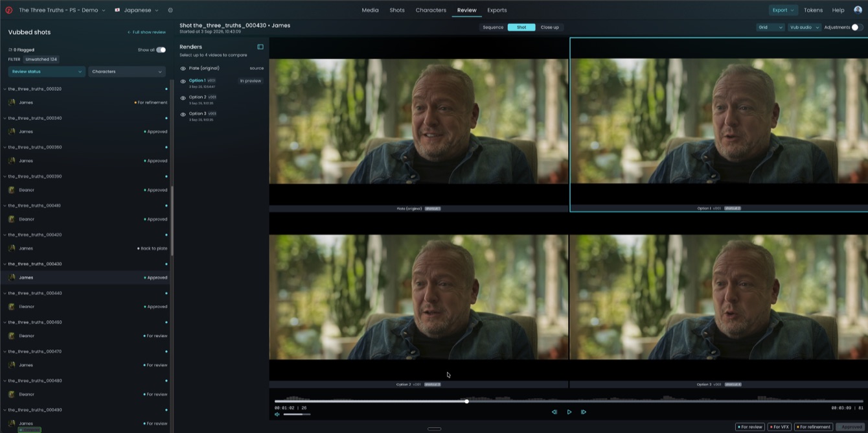Click the Unwatched 124 filter chip
868x433 pixels.
(41, 59)
